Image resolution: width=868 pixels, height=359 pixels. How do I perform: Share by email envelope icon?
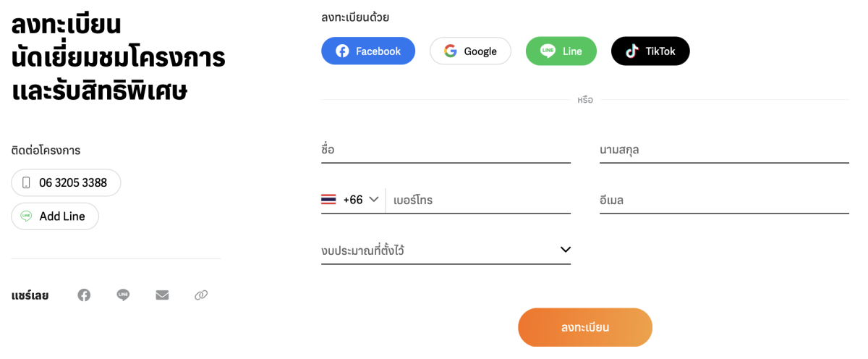(x=162, y=295)
